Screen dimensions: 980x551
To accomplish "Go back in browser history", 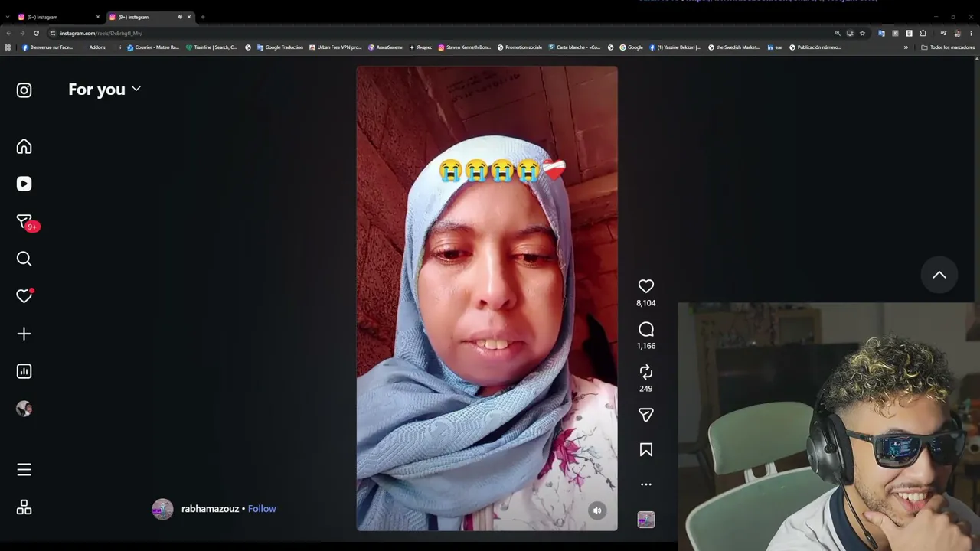I will pyautogui.click(x=8, y=33).
